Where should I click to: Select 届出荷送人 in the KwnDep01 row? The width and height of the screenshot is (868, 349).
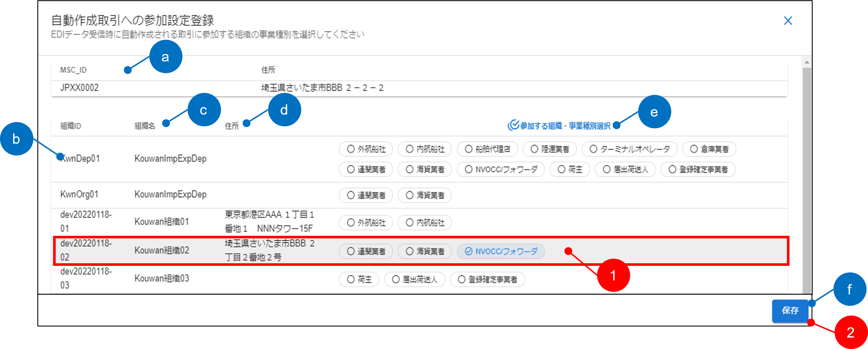[625, 169]
